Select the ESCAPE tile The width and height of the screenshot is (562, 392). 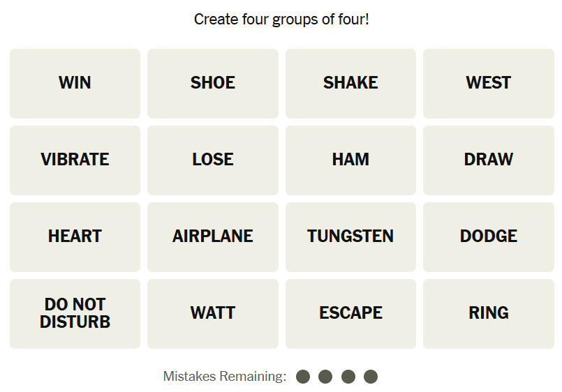(x=350, y=313)
